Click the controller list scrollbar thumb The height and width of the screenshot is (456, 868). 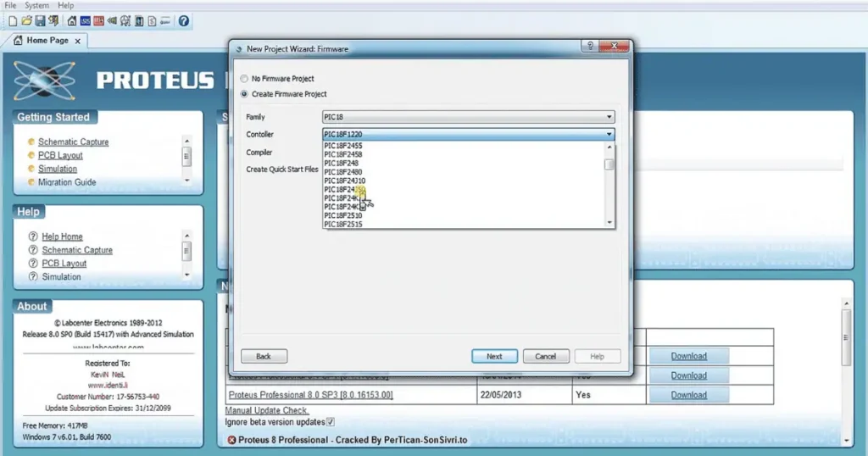click(609, 164)
